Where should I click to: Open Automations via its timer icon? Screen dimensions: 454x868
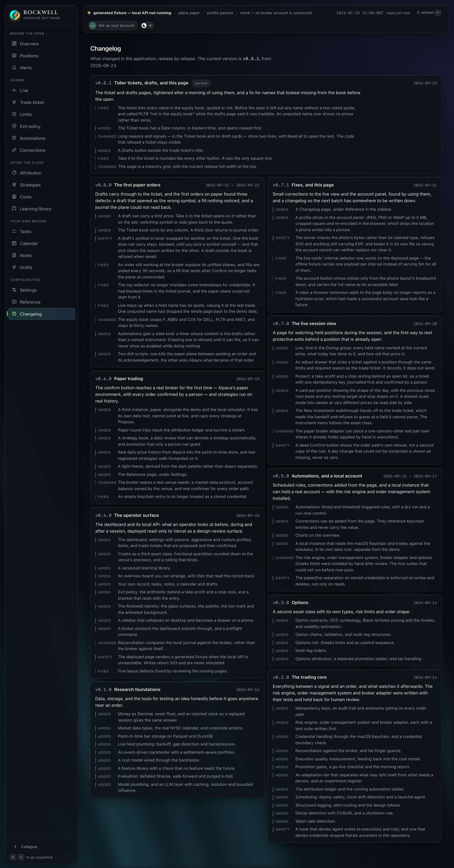pyautogui.click(x=14, y=138)
